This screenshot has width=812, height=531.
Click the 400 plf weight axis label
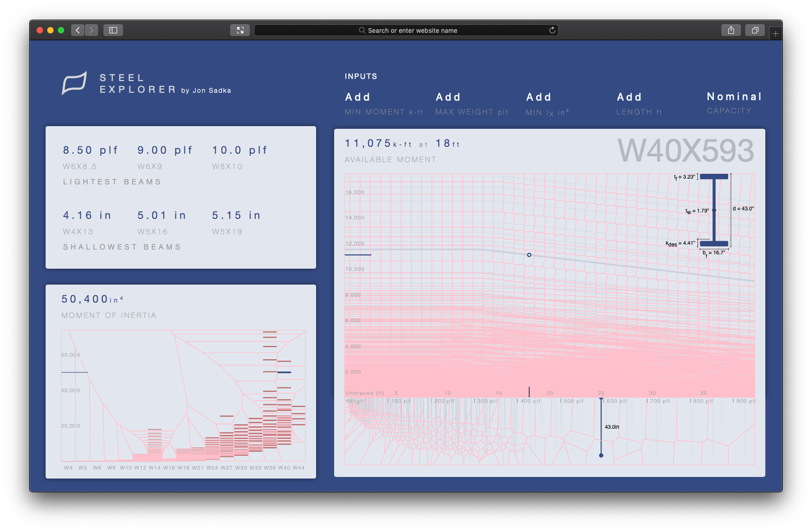pos(530,401)
